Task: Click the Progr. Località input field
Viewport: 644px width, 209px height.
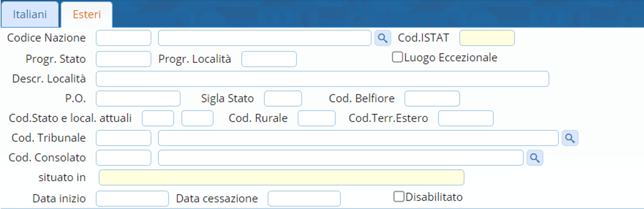Action: pyautogui.click(x=269, y=59)
